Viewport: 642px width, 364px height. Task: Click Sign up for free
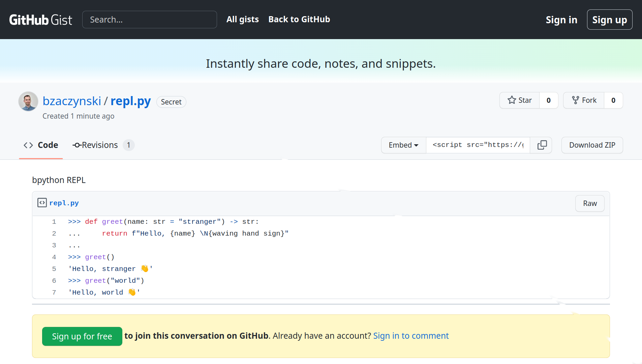[x=82, y=336]
